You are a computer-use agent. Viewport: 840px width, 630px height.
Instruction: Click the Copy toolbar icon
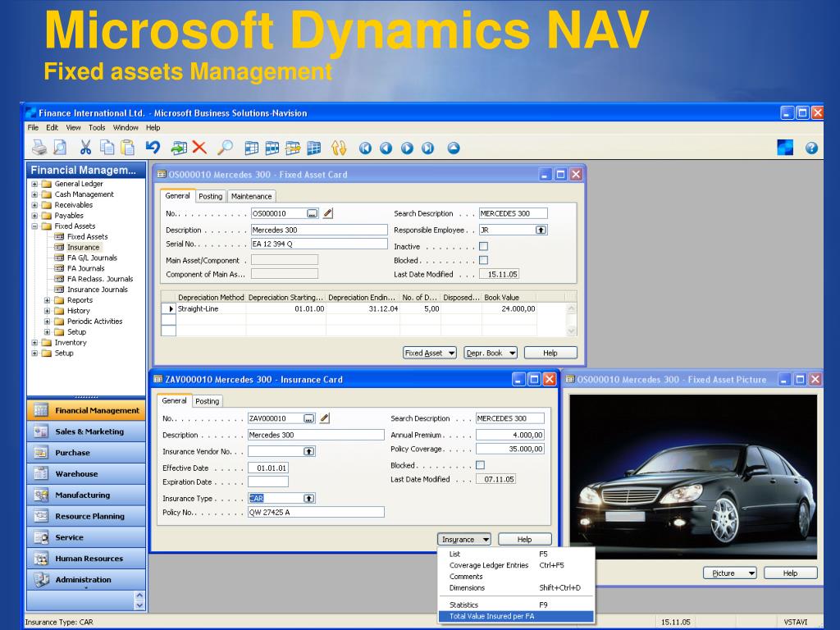(107, 148)
